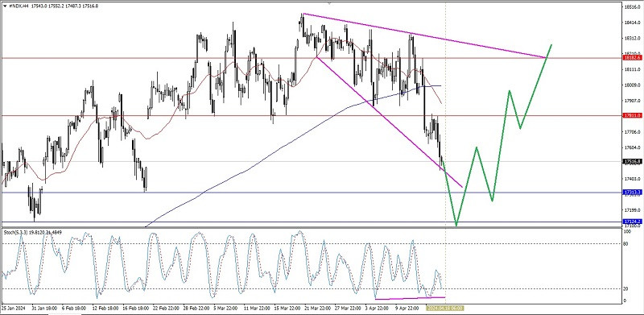This screenshot has width=644, height=315.
Task: Click the chart shift marker on top edge
Action: 328,3
